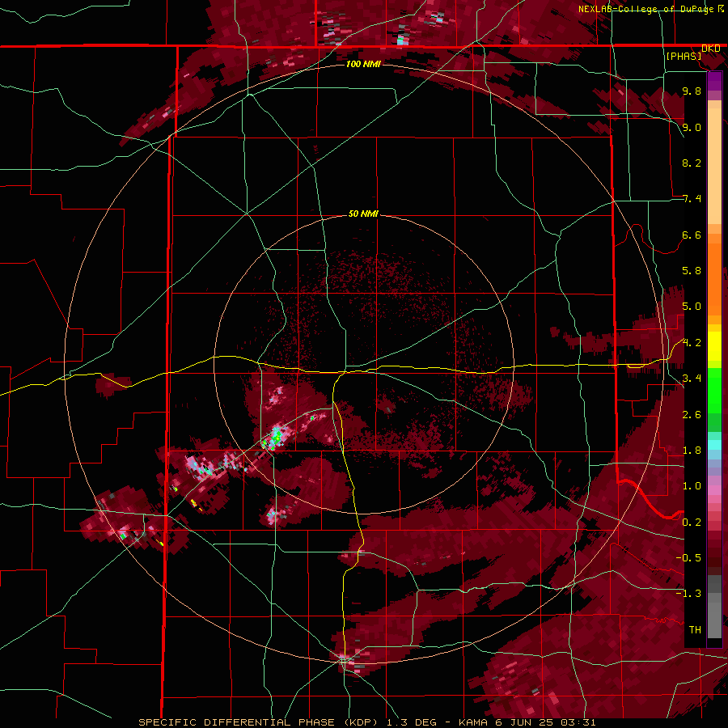Click the NEXLAB-College of DuPage text

click(x=646, y=9)
